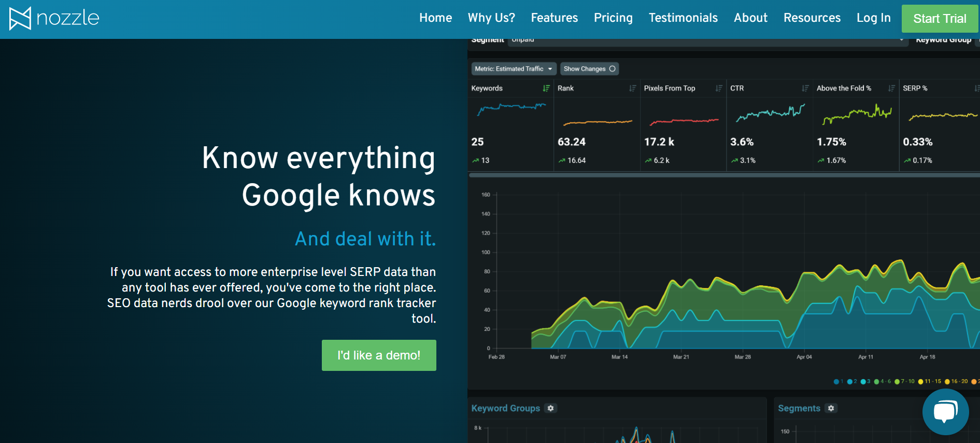Open the Why Us? page
The width and height of the screenshot is (980, 443).
pos(491,18)
